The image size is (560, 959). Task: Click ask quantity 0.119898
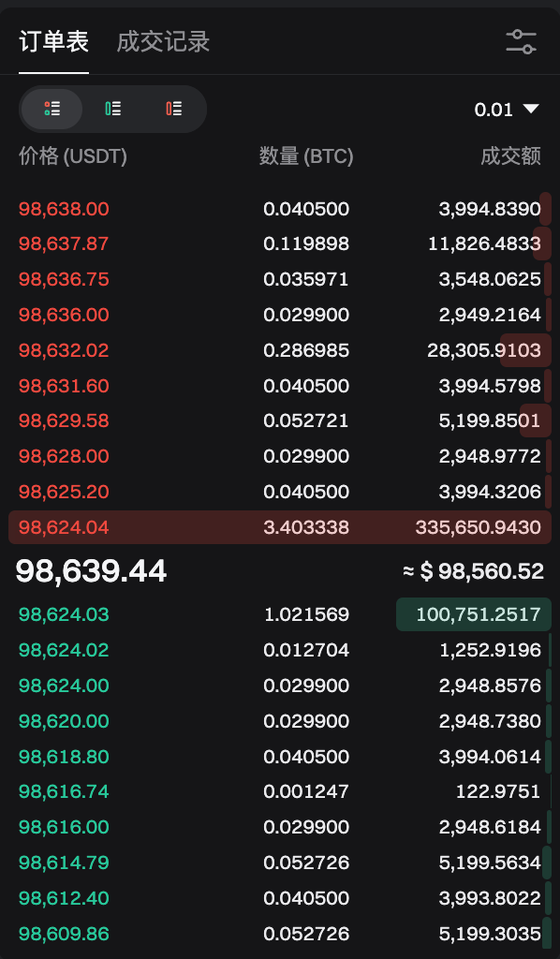click(x=306, y=244)
